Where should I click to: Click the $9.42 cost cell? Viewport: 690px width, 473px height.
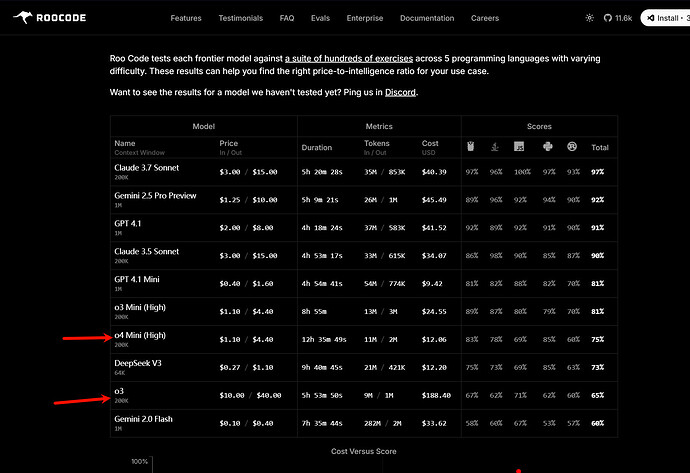pos(432,284)
